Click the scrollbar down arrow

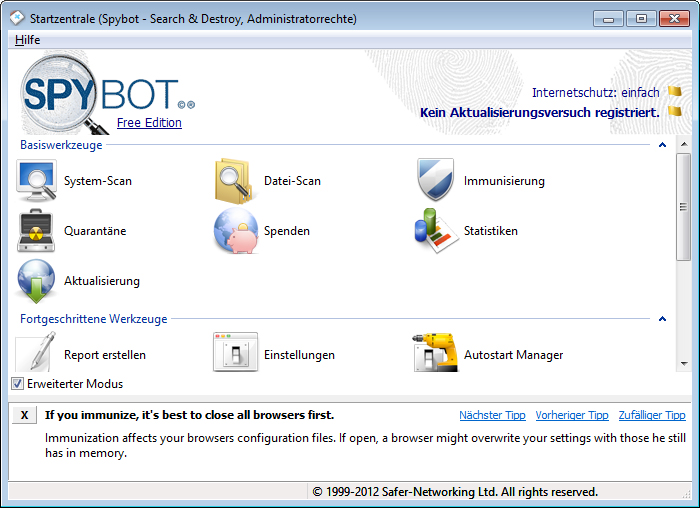(683, 363)
